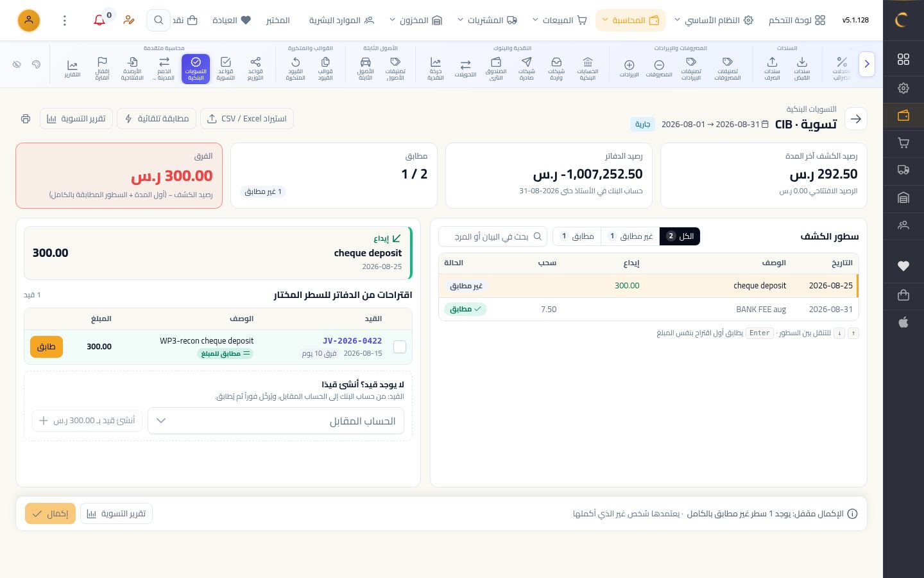Open Recurring Entries (القيود المتكررة) icon
The width and height of the screenshot is (924, 578).
click(x=295, y=69)
